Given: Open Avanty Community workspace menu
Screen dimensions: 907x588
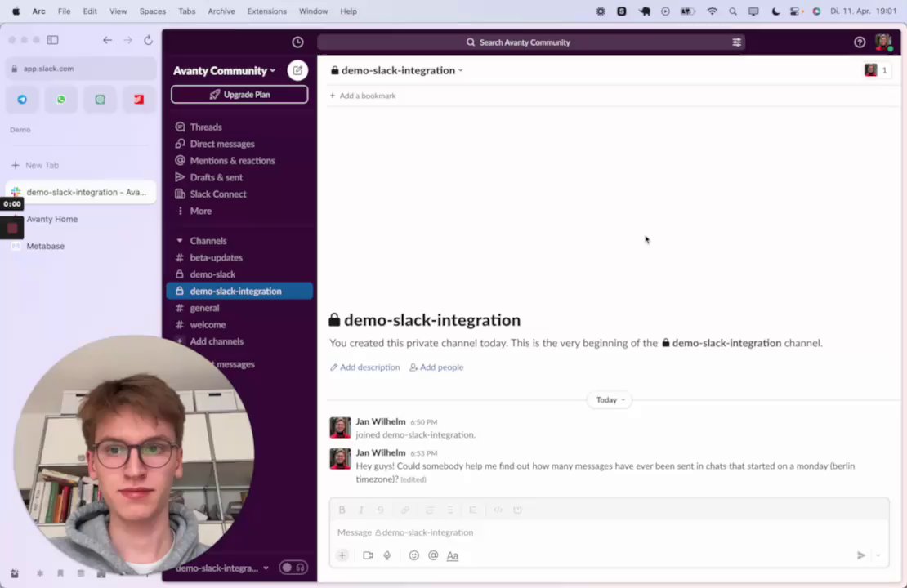Looking at the screenshot, I should tap(225, 70).
